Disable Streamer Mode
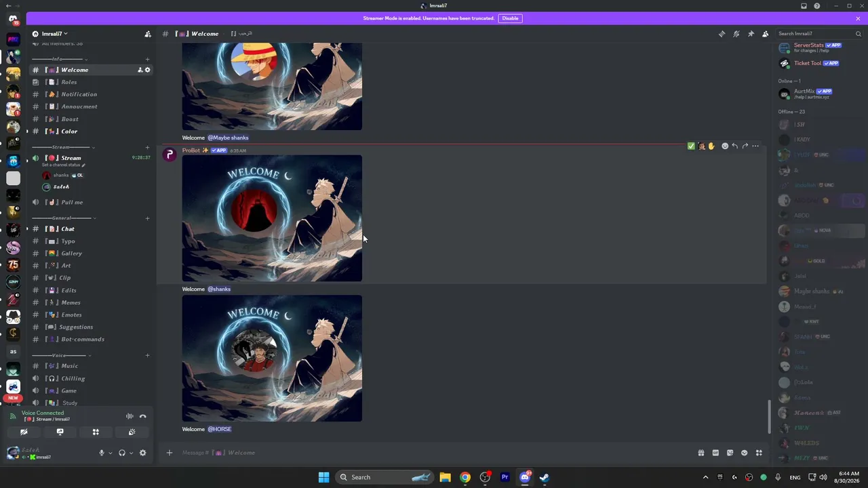 (x=510, y=18)
